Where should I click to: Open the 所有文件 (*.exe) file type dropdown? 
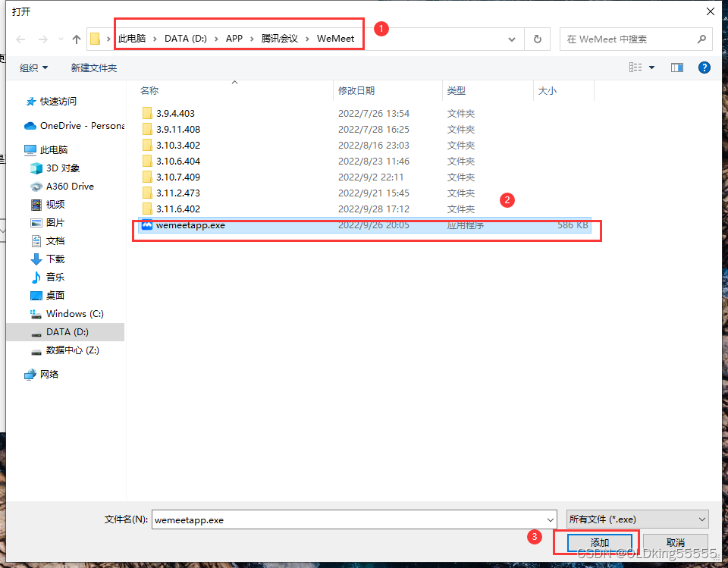[638, 519]
